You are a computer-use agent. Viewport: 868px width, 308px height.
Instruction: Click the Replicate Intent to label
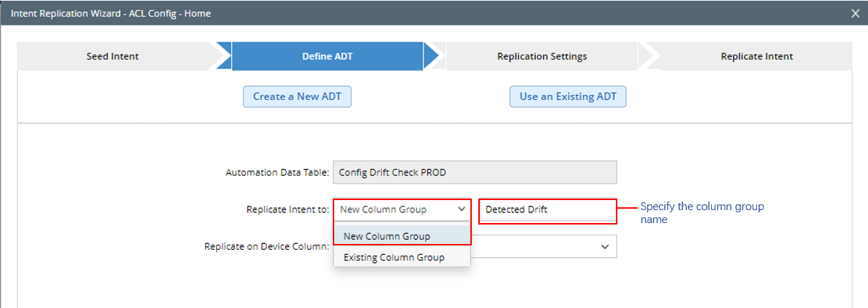[287, 210]
